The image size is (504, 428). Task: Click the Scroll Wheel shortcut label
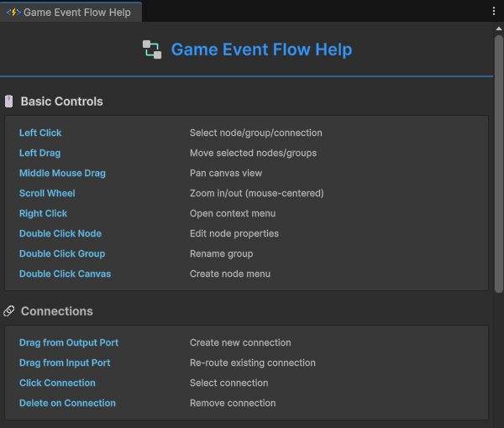[47, 193]
